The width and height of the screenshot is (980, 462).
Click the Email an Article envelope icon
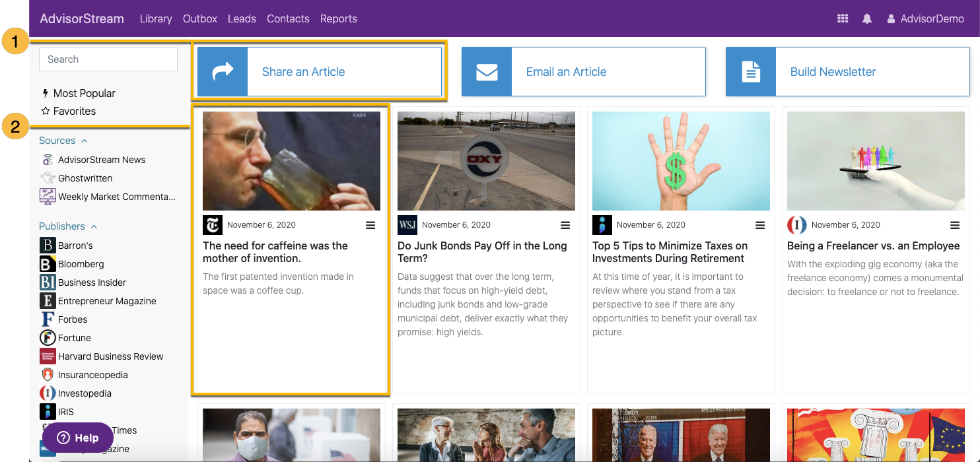point(487,71)
